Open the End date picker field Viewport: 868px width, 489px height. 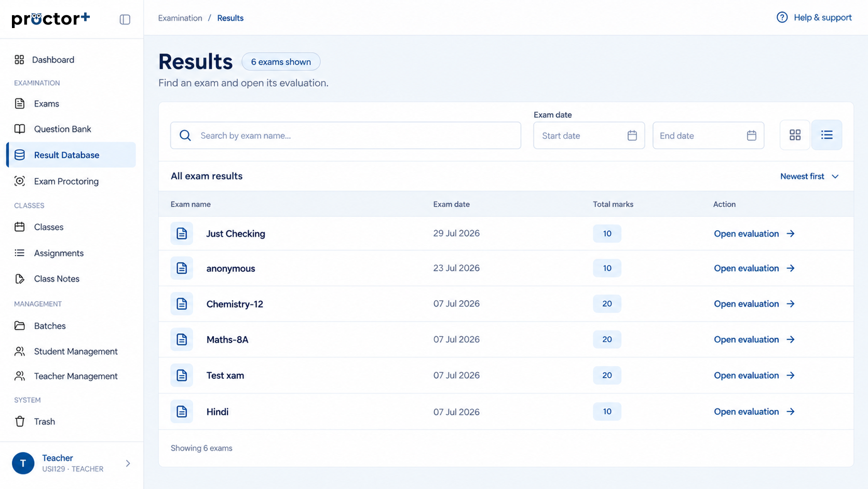pos(708,136)
